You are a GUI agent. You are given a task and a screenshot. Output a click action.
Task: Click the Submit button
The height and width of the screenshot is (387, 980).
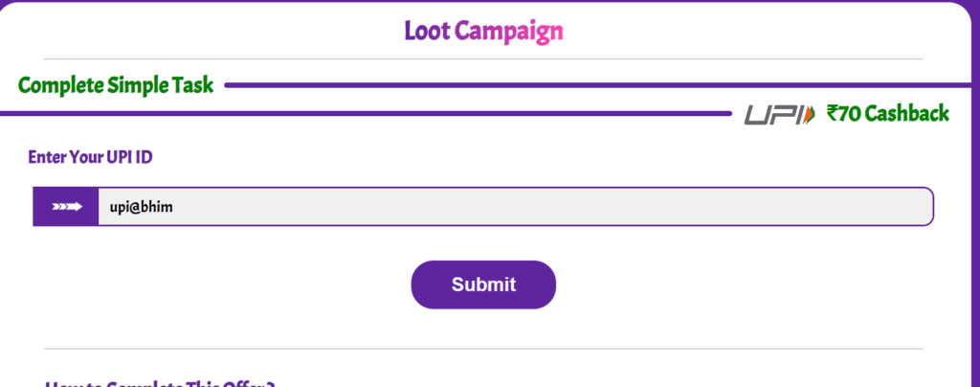pos(483,285)
